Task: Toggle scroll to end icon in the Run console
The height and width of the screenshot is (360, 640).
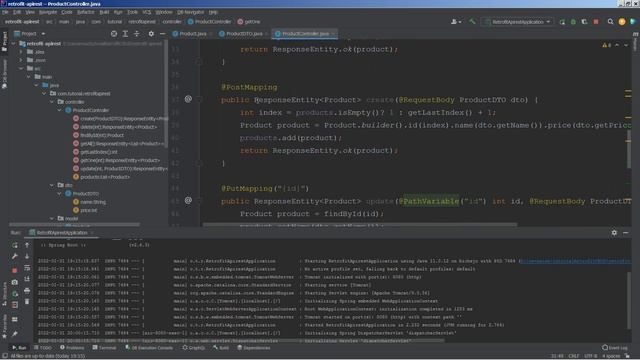Action: tap(27, 279)
